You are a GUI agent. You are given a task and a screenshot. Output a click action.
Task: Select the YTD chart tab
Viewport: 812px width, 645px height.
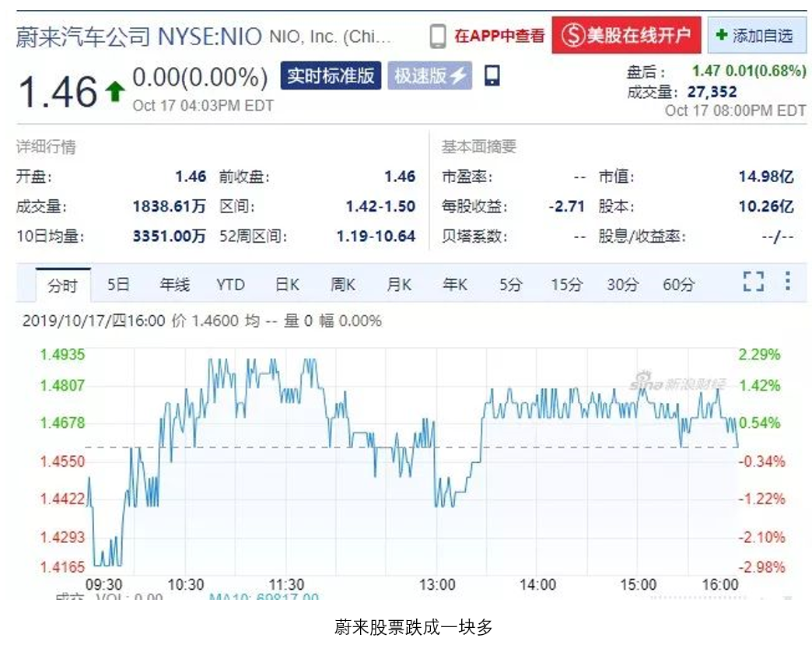pyautogui.click(x=230, y=285)
